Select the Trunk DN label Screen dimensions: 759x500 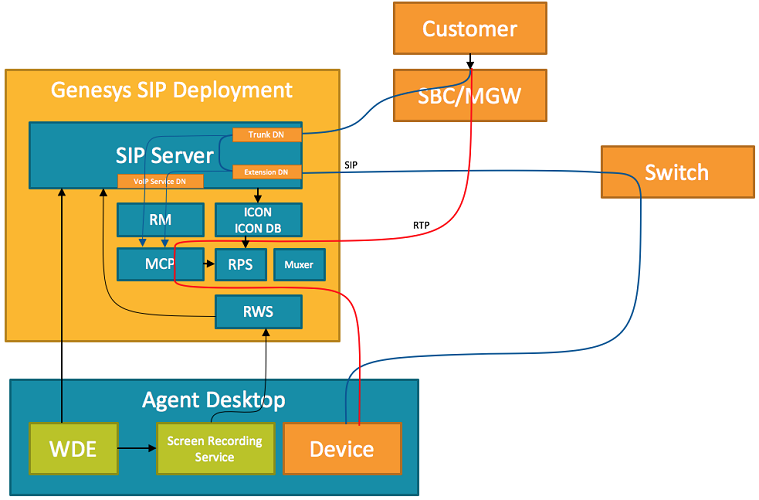click(266, 134)
